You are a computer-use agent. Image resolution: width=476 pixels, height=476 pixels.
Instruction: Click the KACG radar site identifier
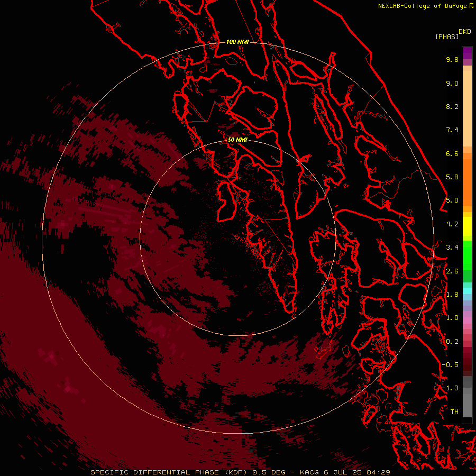point(309,472)
